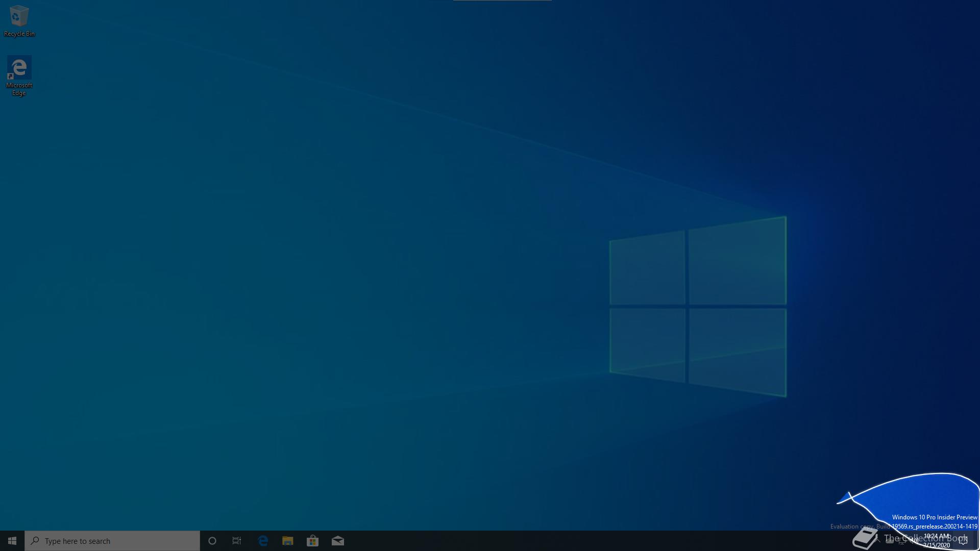The width and height of the screenshot is (980, 551).
Task: Open the Action Center notification icon
Action: click(963, 541)
